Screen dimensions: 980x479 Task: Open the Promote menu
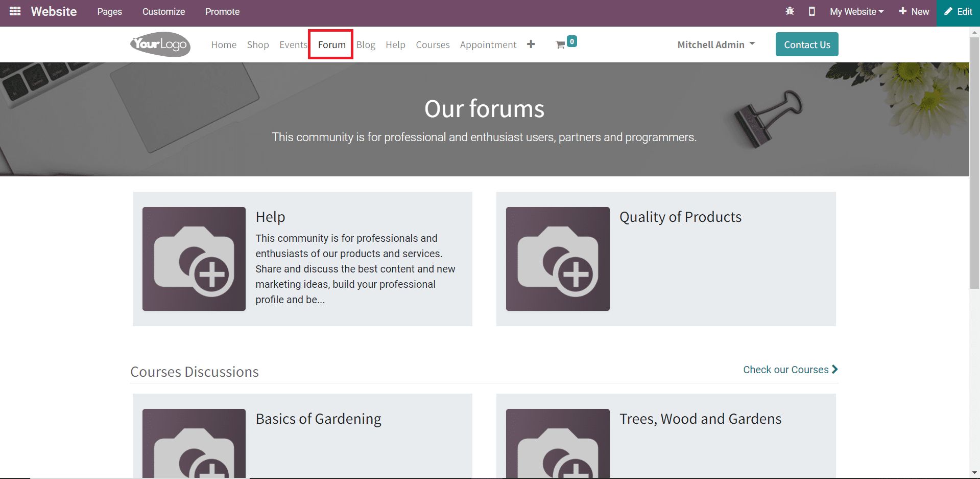tap(222, 11)
